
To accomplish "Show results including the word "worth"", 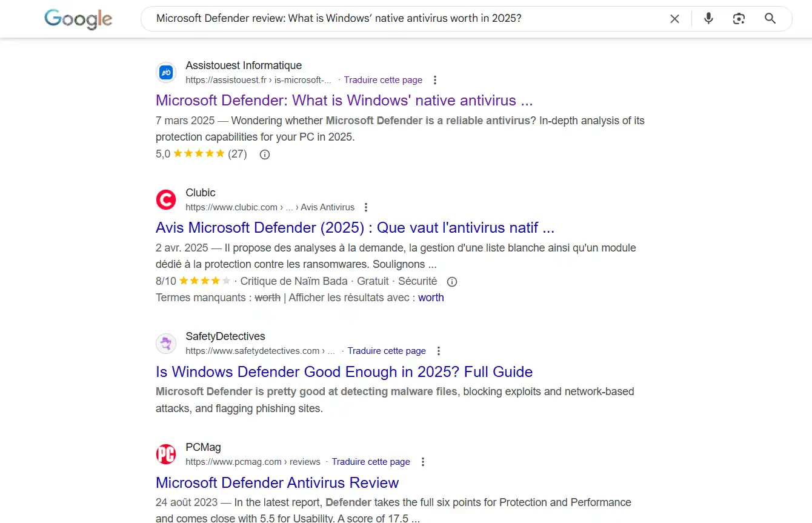I will pos(431,298).
